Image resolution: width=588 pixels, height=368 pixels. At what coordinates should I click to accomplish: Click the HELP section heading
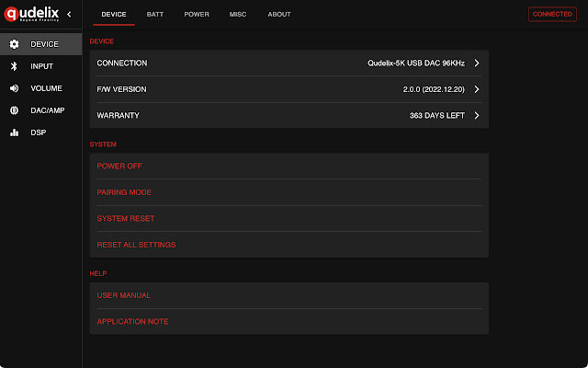98,273
